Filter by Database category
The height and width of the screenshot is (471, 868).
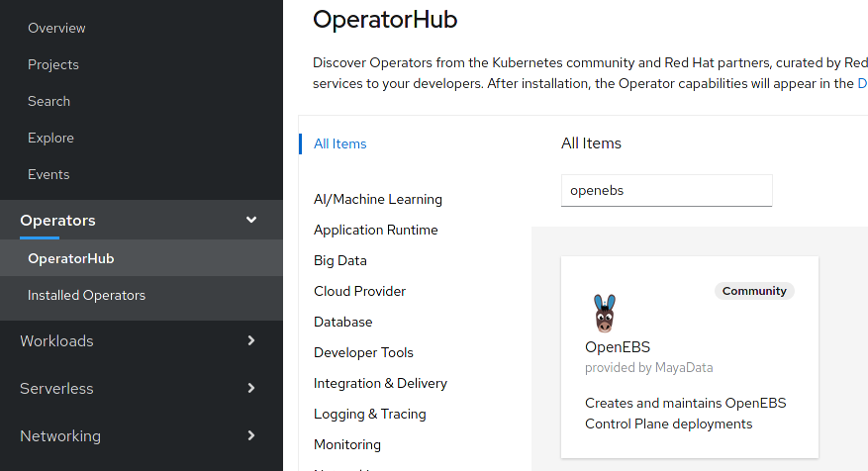pos(342,322)
